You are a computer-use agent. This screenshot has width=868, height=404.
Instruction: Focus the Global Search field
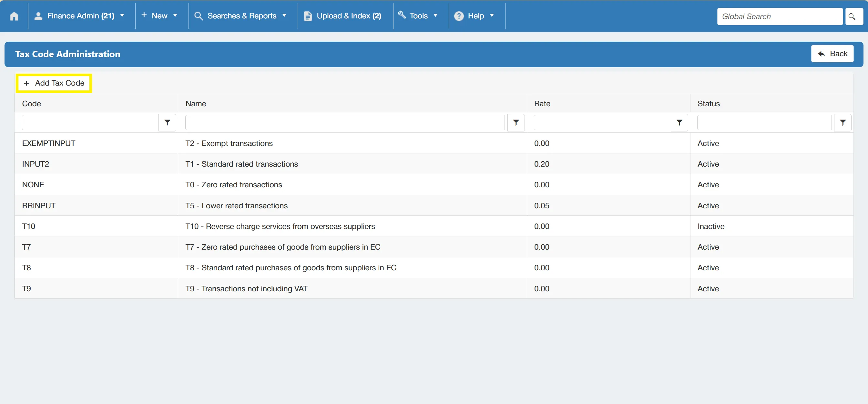coord(780,16)
